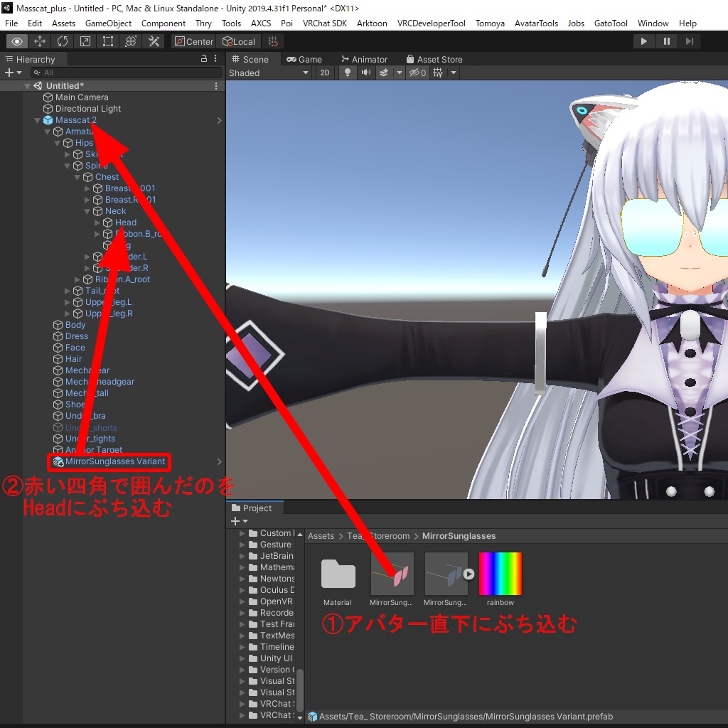Collapse the Neck bone
The width and height of the screenshot is (728, 728).
pyautogui.click(x=87, y=211)
